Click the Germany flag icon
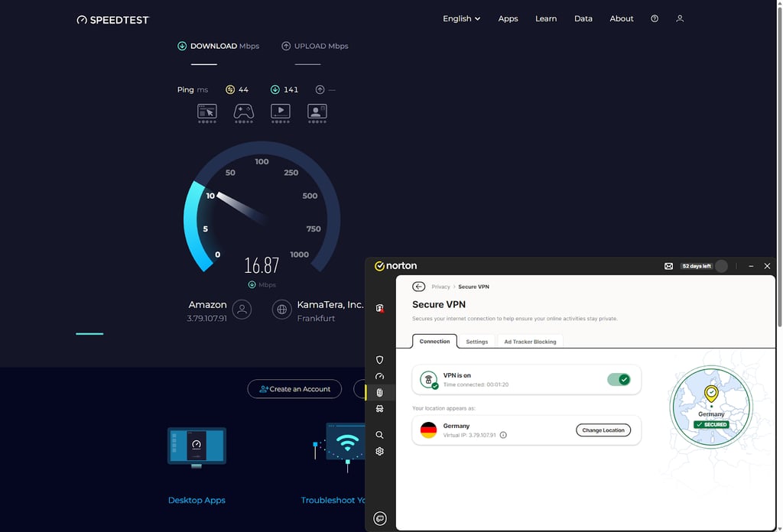 pyautogui.click(x=428, y=430)
